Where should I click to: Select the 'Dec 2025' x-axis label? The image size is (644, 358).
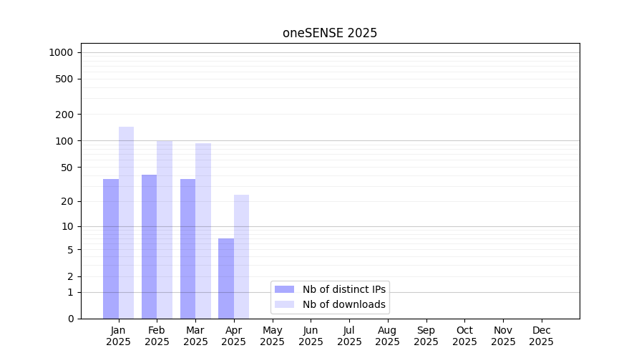coord(541,336)
